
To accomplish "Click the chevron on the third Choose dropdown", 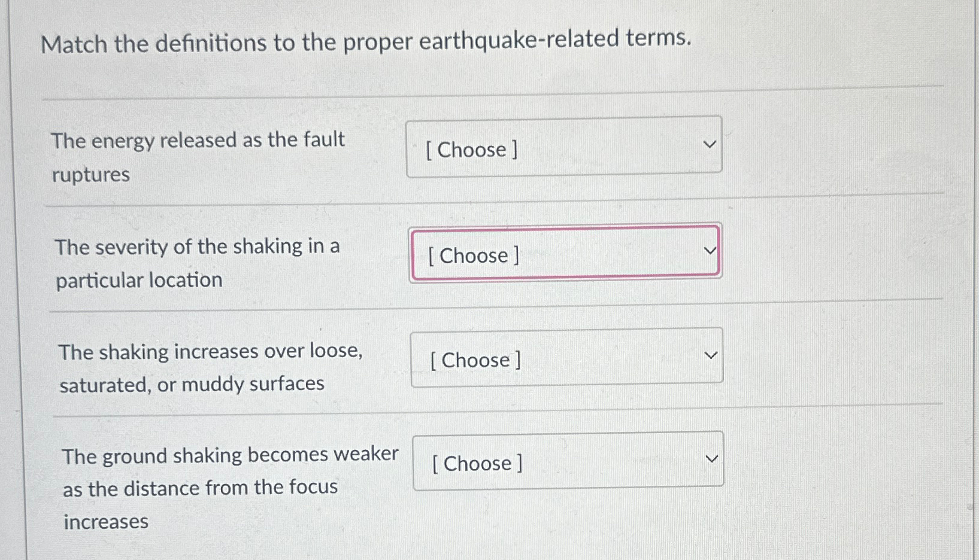I will point(710,355).
